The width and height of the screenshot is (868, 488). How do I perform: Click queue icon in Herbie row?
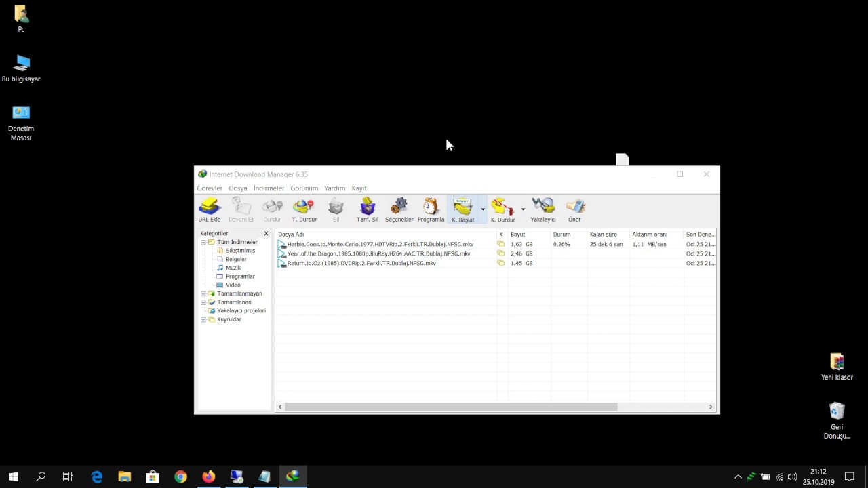(501, 244)
